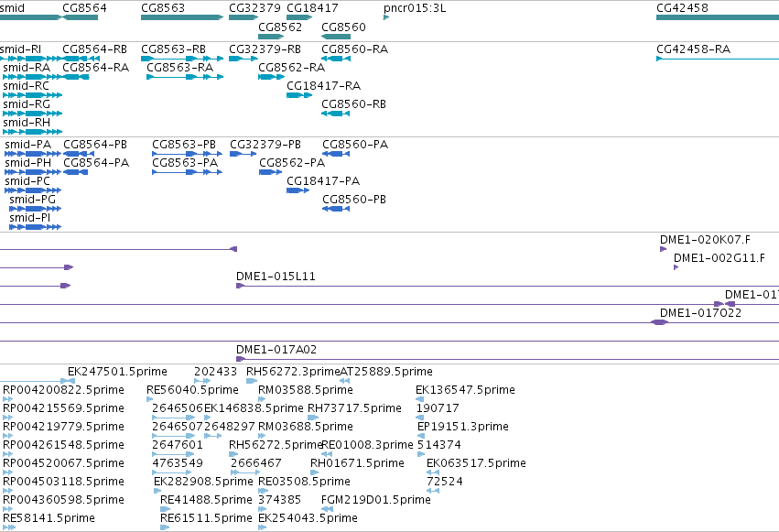Select transcript CG8560-RA
The height and width of the screenshot is (532, 779).
click(x=355, y=49)
